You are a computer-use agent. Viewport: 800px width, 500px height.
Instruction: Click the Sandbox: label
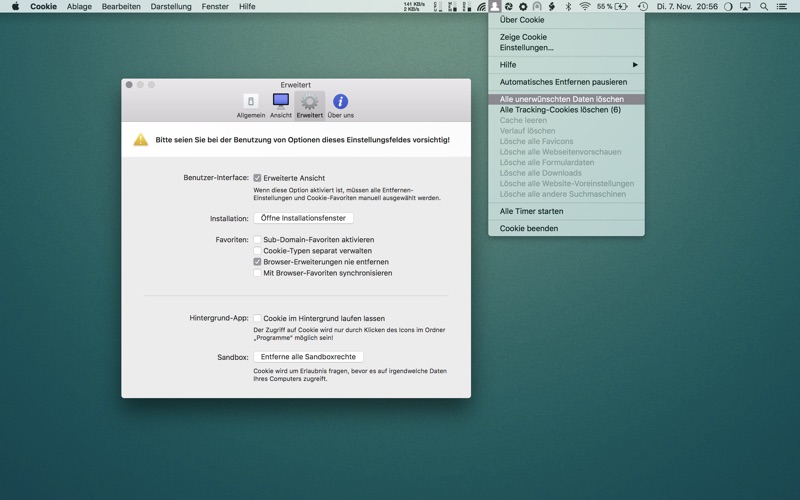point(233,357)
